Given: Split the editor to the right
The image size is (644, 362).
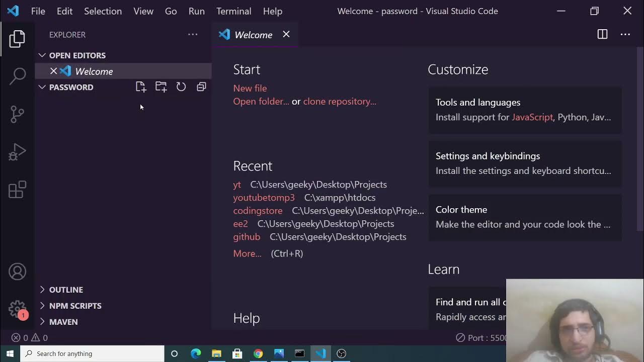Looking at the screenshot, I should coord(602,34).
